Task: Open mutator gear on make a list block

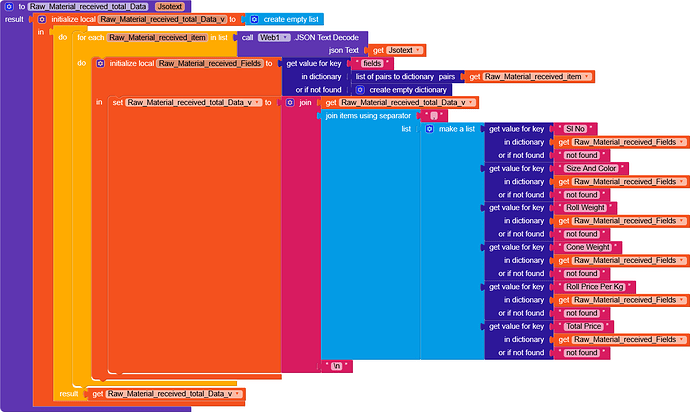Action: coord(429,129)
